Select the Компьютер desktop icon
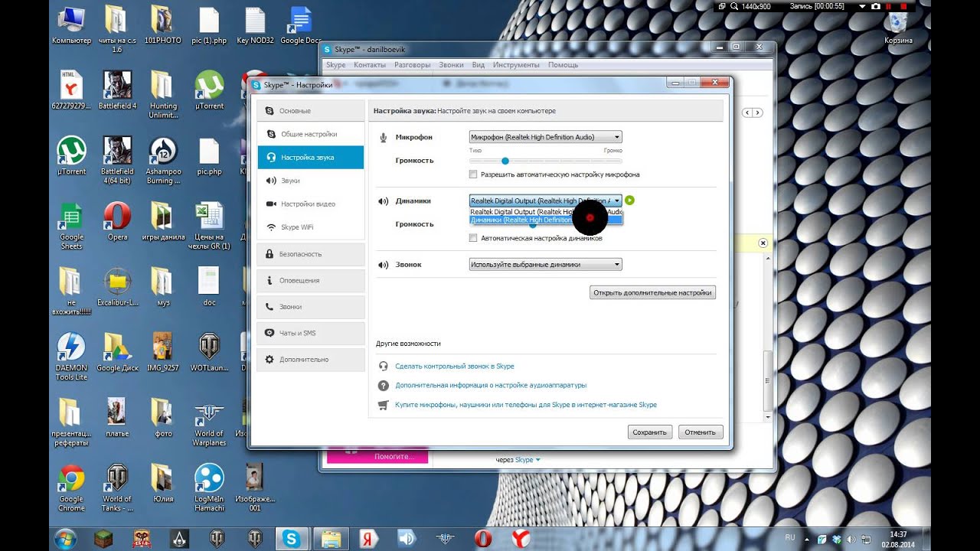Viewport: 980px width, 551px height. tap(71, 25)
